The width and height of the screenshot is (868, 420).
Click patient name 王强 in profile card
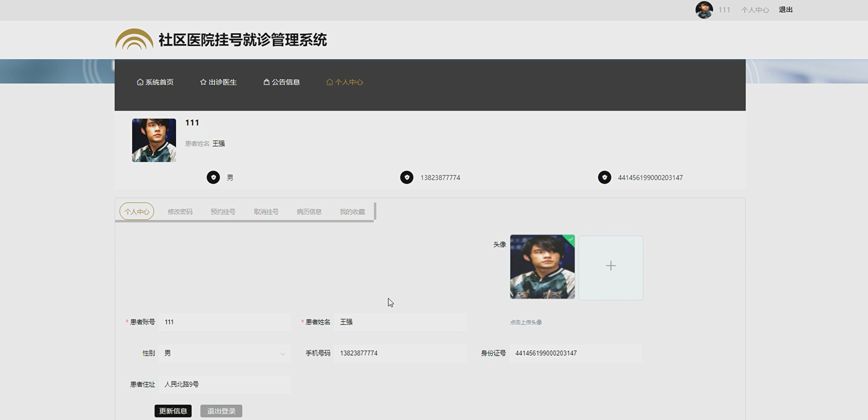coord(219,143)
